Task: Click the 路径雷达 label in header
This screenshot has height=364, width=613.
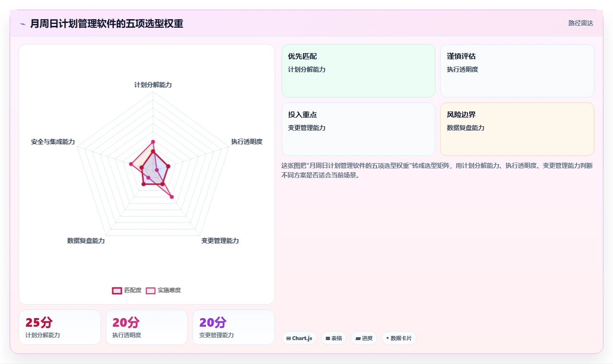Action: [x=580, y=23]
